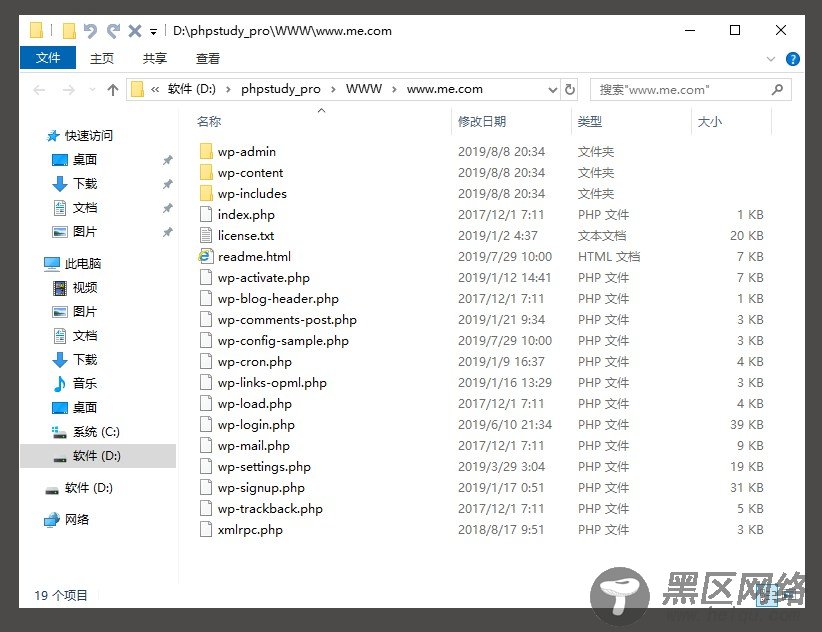The width and height of the screenshot is (822, 632).
Task: Select the wp-config-sample.php file icon
Action: [206, 340]
